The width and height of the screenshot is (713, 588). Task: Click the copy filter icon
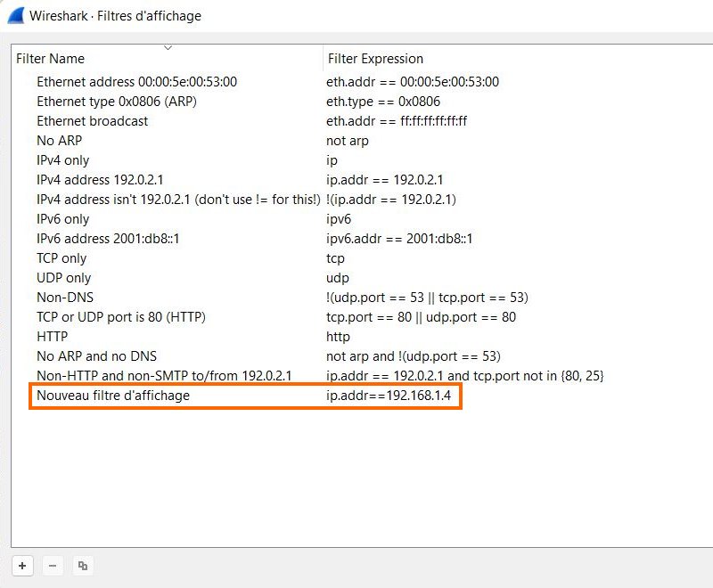click(x=83, y=566)
